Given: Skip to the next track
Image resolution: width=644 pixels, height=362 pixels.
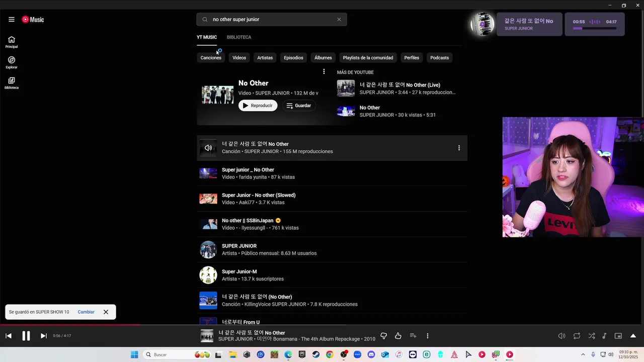Looking at the screenshot, I should pyautogui.click(x=44, y=336).
